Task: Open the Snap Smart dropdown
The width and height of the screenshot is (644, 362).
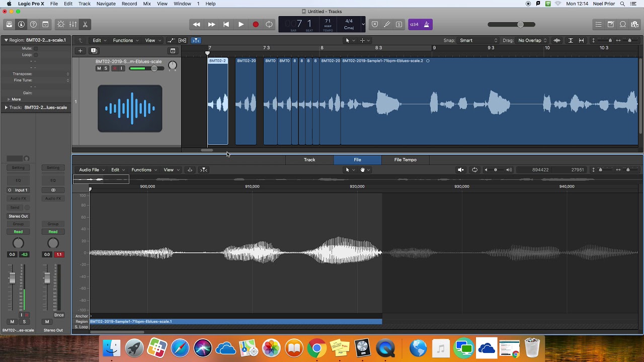Action: (x=478, y=40)
